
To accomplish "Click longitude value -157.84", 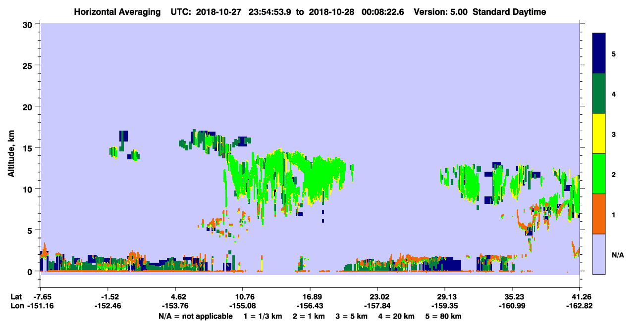I will [x=377, y=306].
